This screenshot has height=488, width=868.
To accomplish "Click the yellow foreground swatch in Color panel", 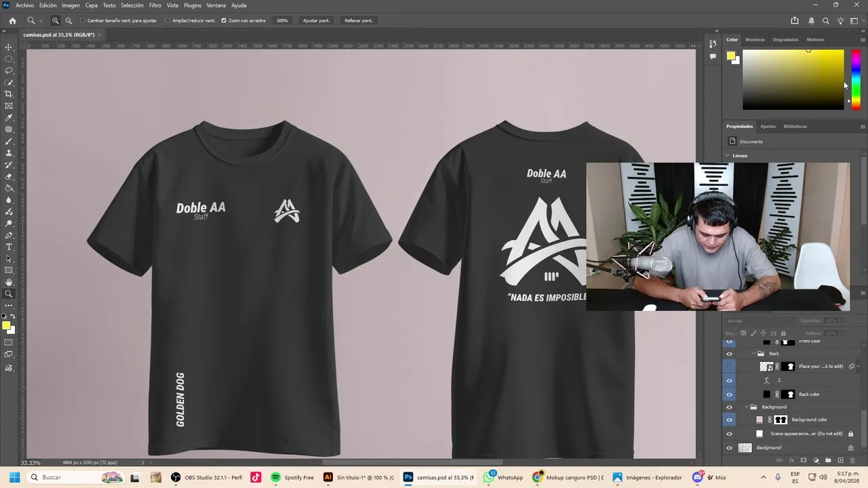I will (731, 56).
